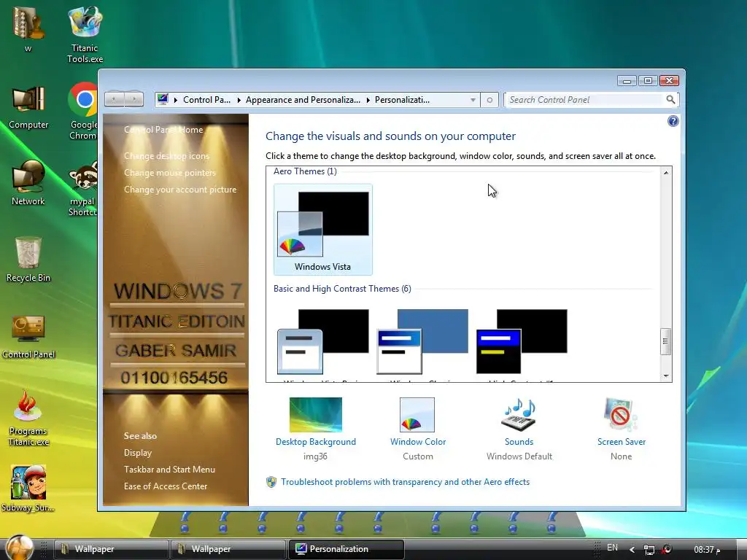Open Change your account picture link
This screenshot has height=560, width=747.
point(180,189)
